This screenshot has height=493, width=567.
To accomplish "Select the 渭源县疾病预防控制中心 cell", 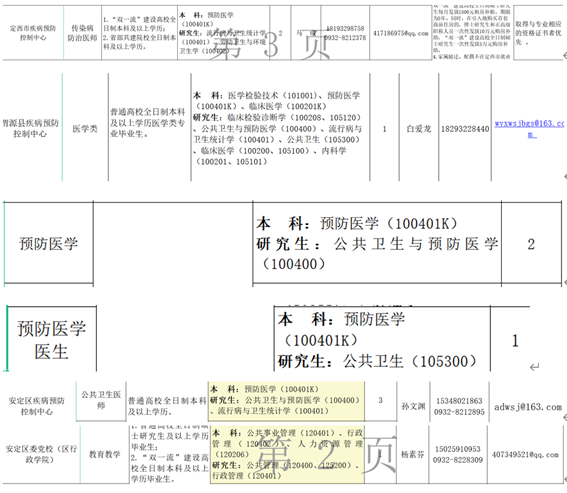I will (31, 128).
